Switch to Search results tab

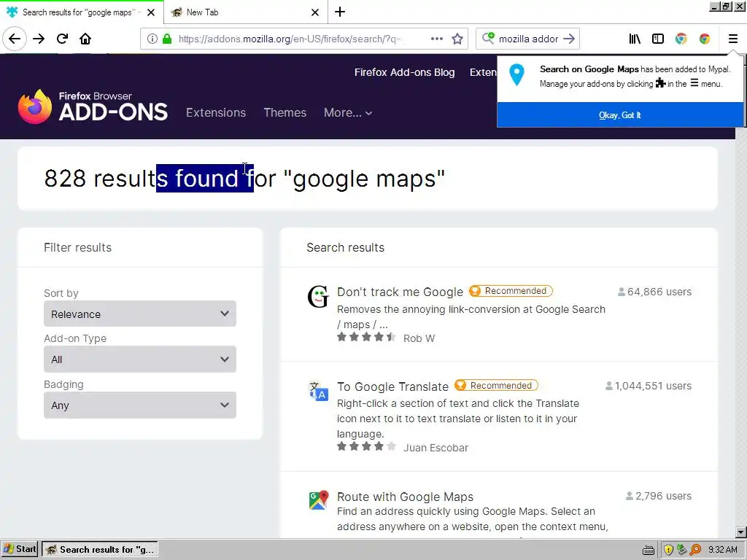click(x=82, y=12)
